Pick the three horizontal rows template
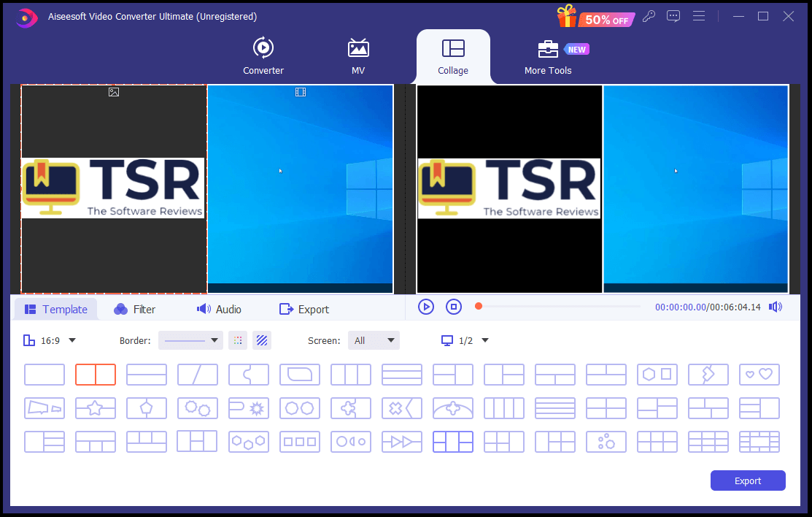 (402, 375)
